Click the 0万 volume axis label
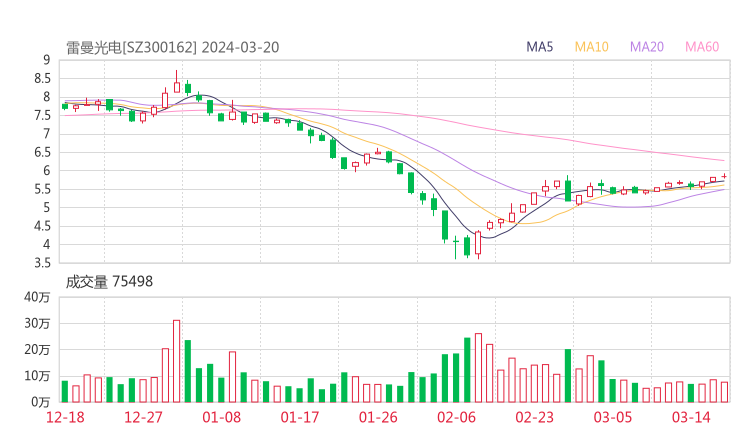The image size is (740, 440). 41,402
